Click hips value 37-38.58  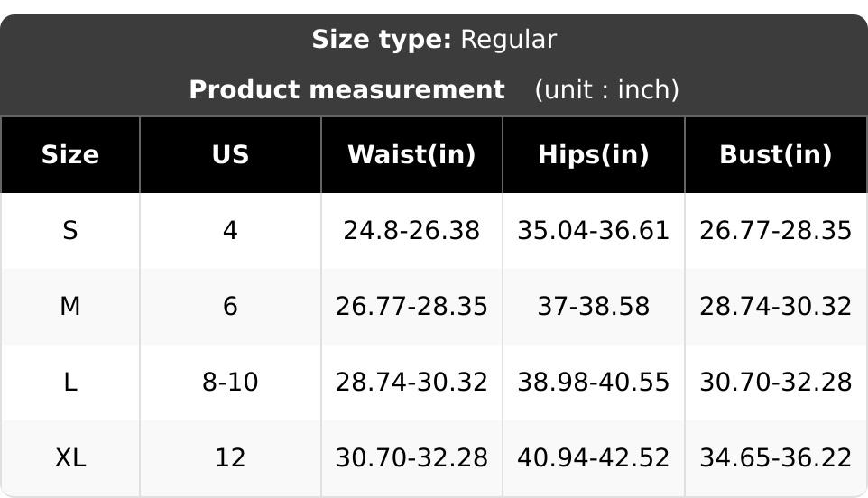click(x=594, y=307)
